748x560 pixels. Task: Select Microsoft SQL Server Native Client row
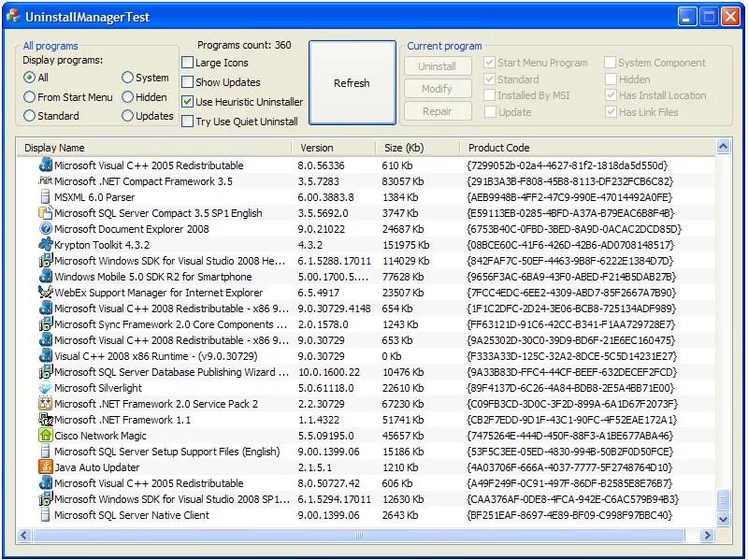[366, 515]
